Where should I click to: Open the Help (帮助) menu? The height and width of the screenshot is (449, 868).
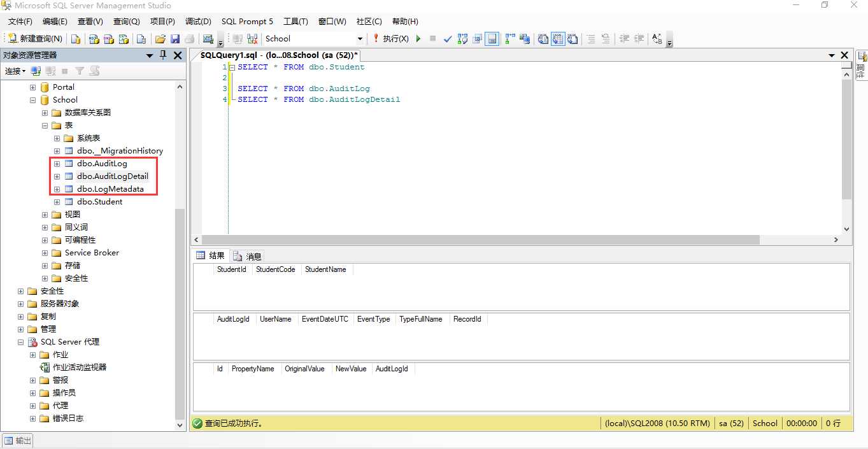[x=405, y=22]
